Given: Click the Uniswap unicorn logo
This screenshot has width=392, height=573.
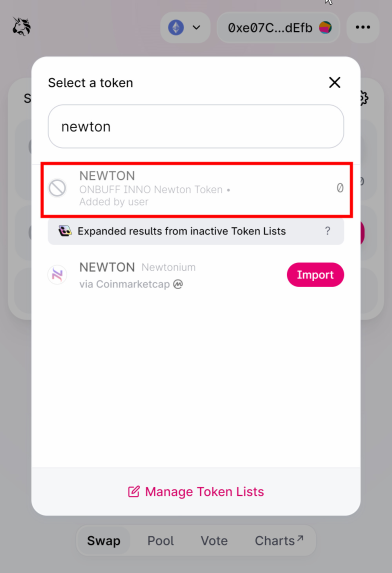Looking at the screenshot, I should pyautogui.click(x=22, y=27).
